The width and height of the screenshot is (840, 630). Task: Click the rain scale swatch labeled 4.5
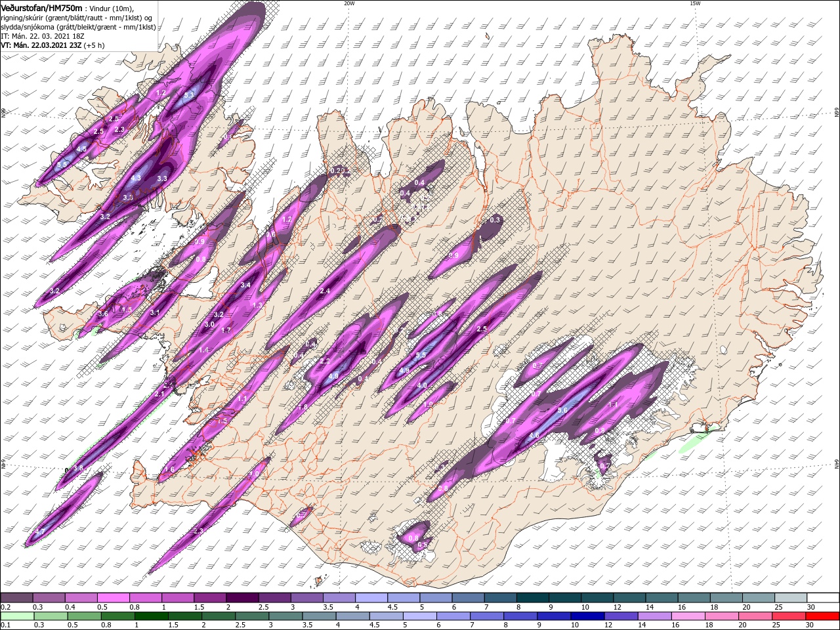pos(385,616)
